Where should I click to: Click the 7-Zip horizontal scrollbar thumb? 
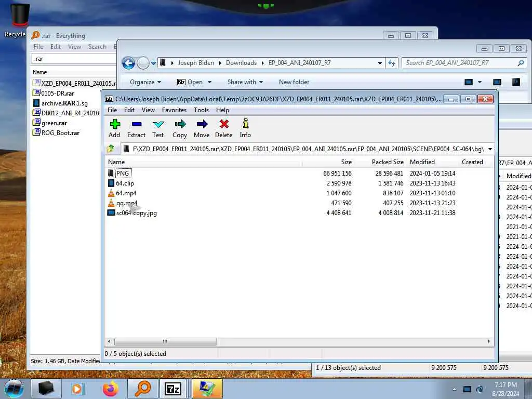(165, 341)
